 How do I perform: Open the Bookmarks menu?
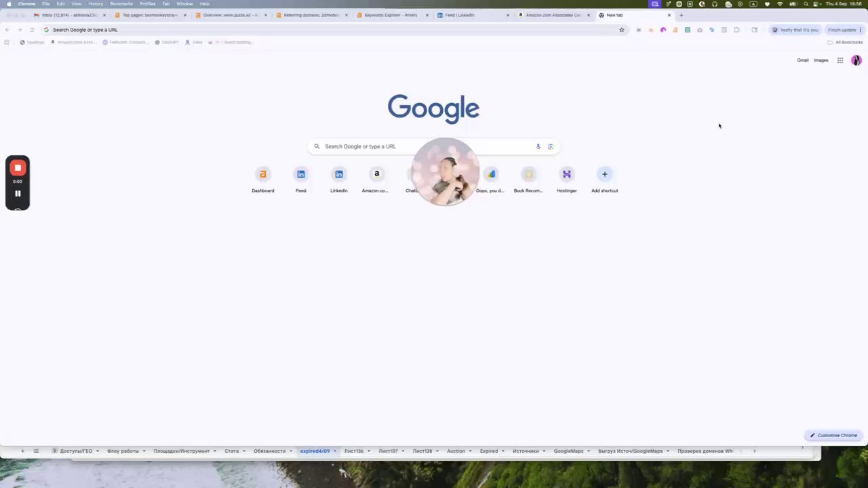pos(121,4)
